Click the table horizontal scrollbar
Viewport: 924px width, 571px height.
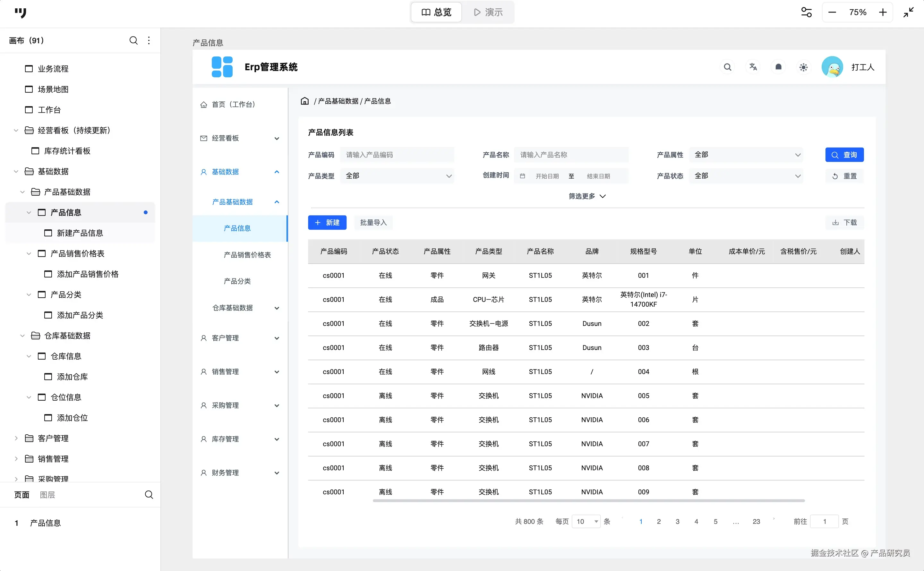[x=588, y=501]
